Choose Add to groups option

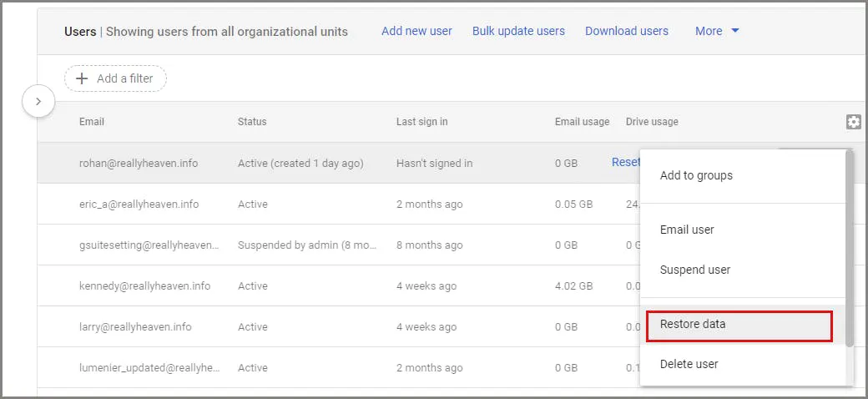[696, 175]
